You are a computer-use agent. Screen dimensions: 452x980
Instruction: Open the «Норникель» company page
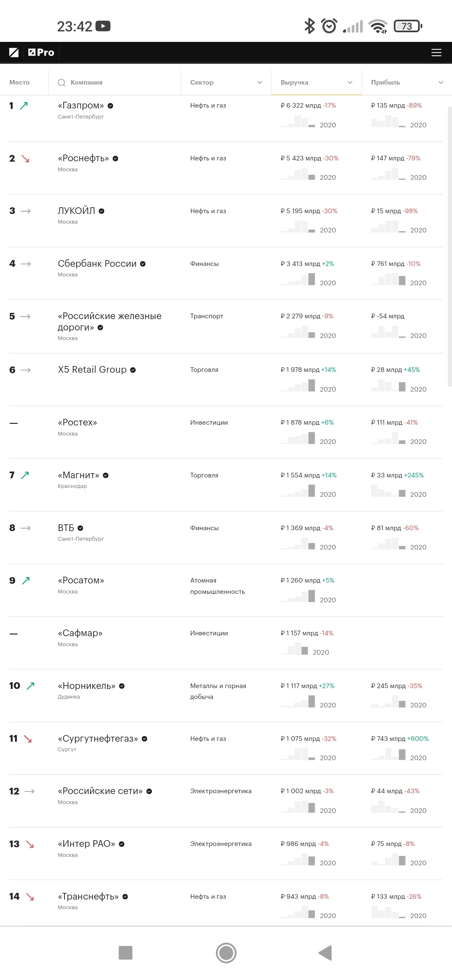click(87, 686)
